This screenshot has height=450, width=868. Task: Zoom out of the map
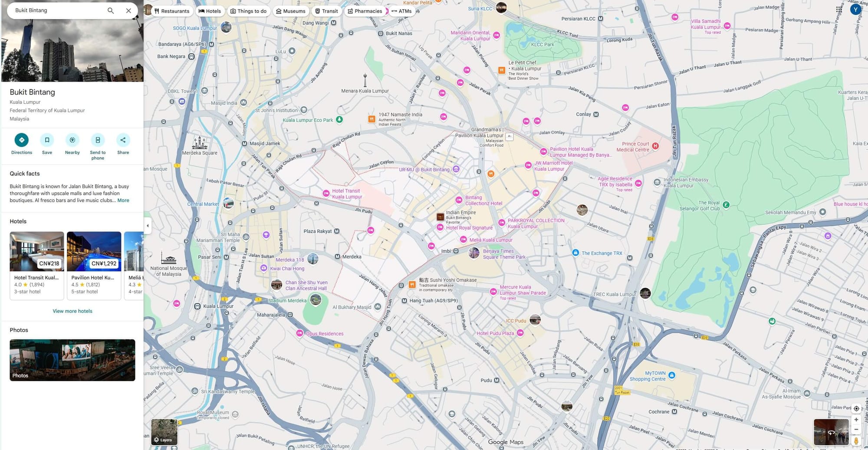[x=856, y=430]
